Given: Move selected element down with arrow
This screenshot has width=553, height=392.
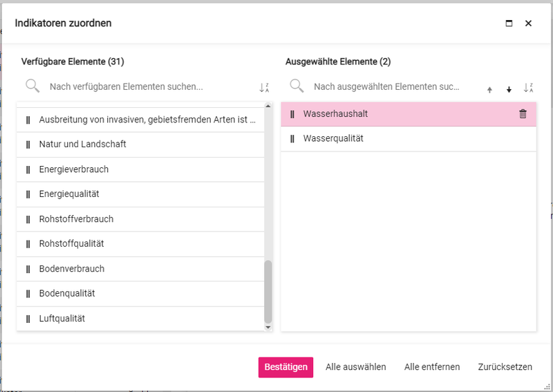Looking at the screenshot, I should coord(509,89).
